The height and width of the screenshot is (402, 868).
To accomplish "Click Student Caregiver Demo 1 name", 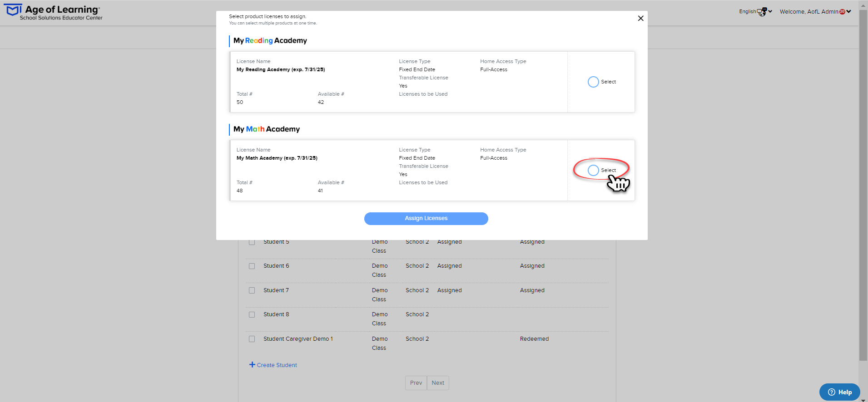I will (298, 339).
